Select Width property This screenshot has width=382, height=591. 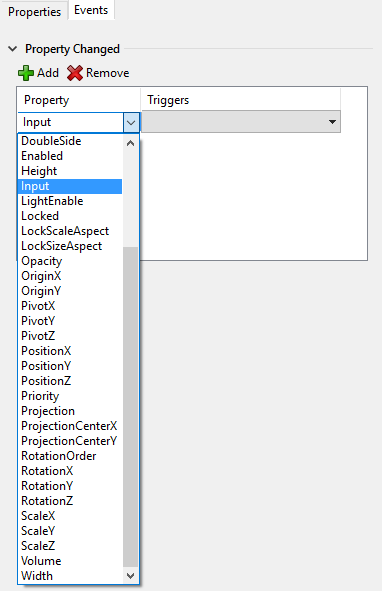coord(70,576)
